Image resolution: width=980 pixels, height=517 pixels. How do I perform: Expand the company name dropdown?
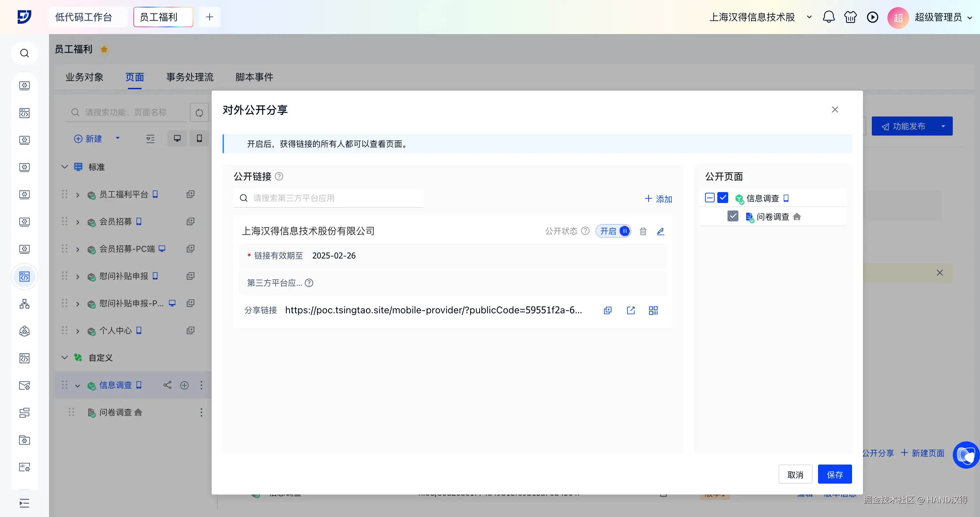809,17
